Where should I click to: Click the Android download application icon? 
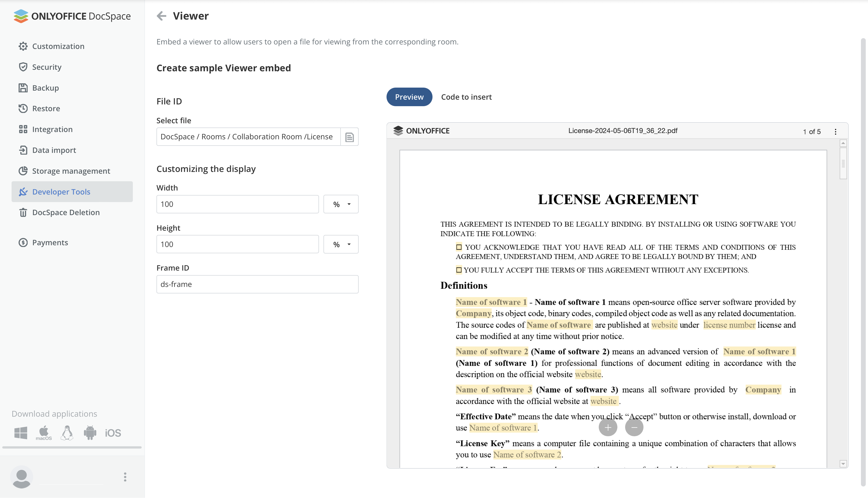click(90, 433)
